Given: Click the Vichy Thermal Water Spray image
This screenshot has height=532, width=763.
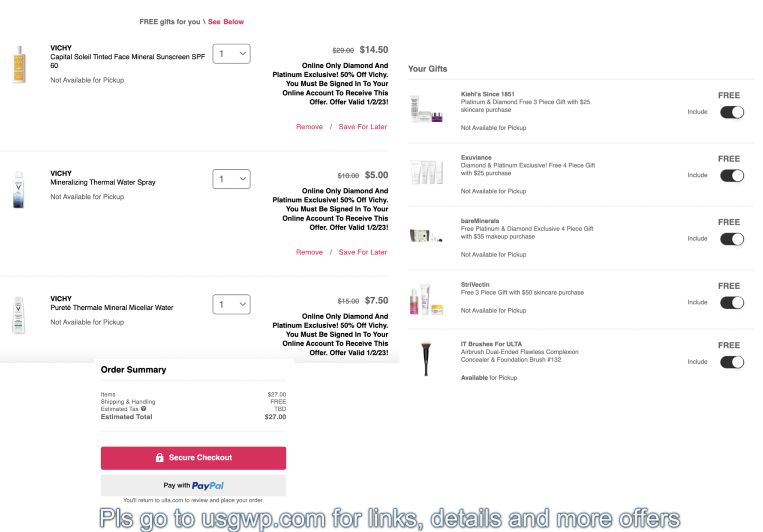Looking at the screenshot, I should (18, 190).
